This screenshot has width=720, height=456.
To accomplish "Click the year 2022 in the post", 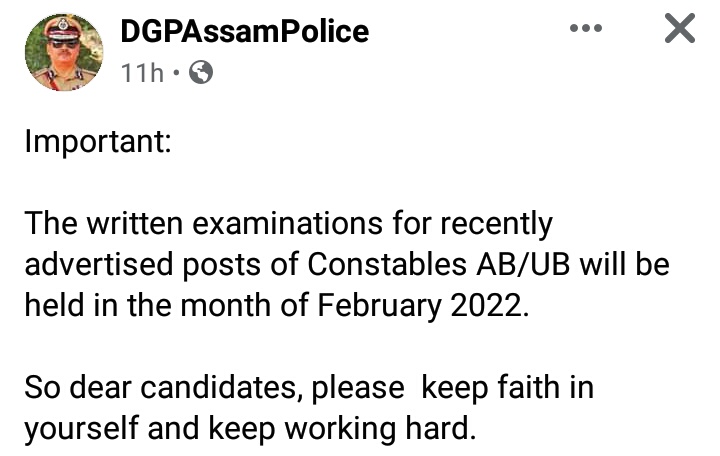I will (x=487, y=305).
